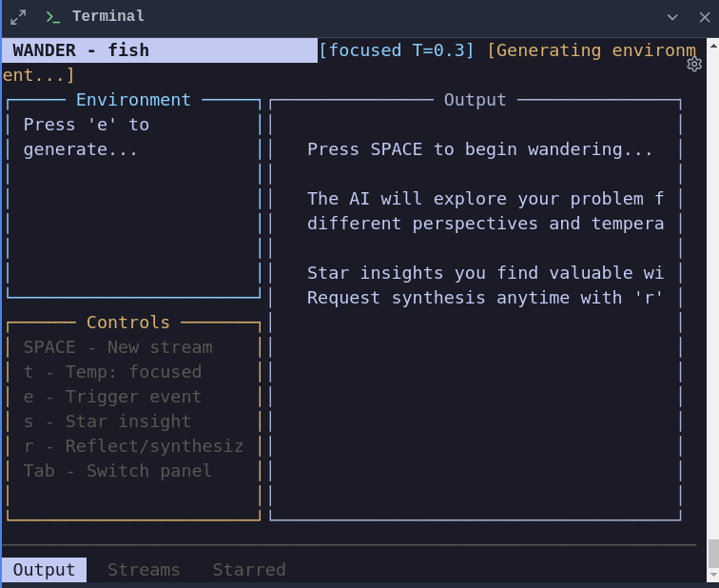Image resolution: width=719 pixels, height=588 pixels.
Task: Click the terminal prompt icon
Action: click(52, 17)
